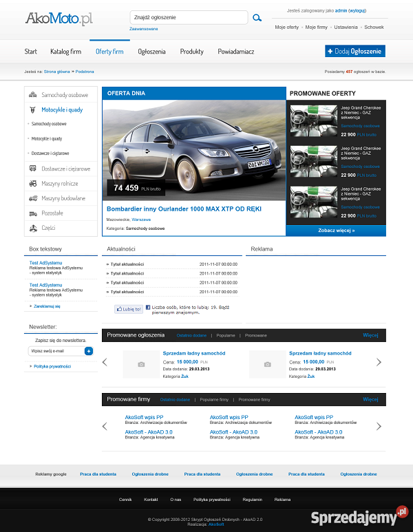Collapse the Motocykle i quady category
The height and width of the screenshot is (532, 413).
click(x=61, y=109)
